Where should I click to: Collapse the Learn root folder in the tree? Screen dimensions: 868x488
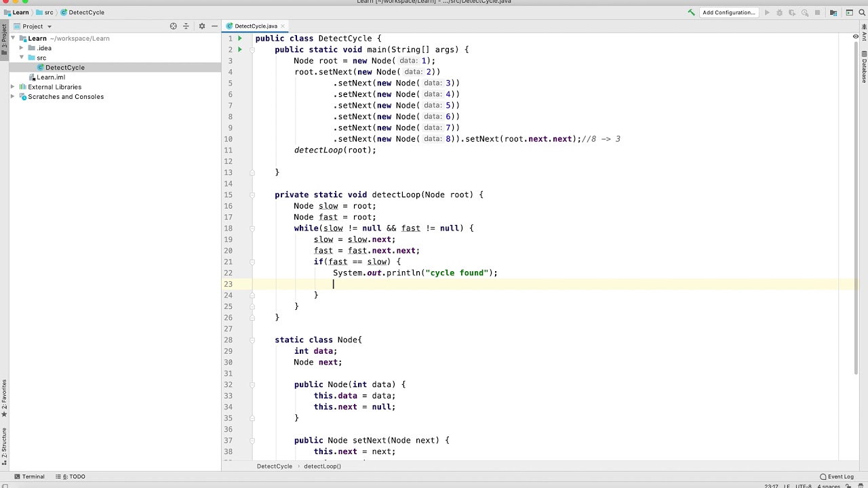[x=13, y=39]
